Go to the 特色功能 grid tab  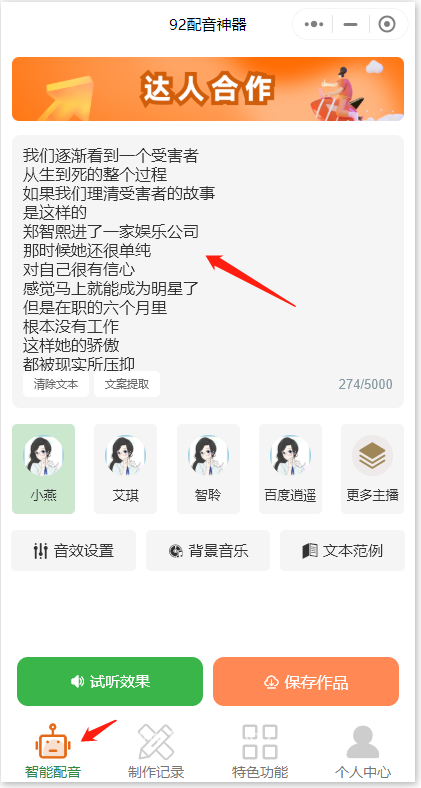pyautogui.click(x=260, y=751)
